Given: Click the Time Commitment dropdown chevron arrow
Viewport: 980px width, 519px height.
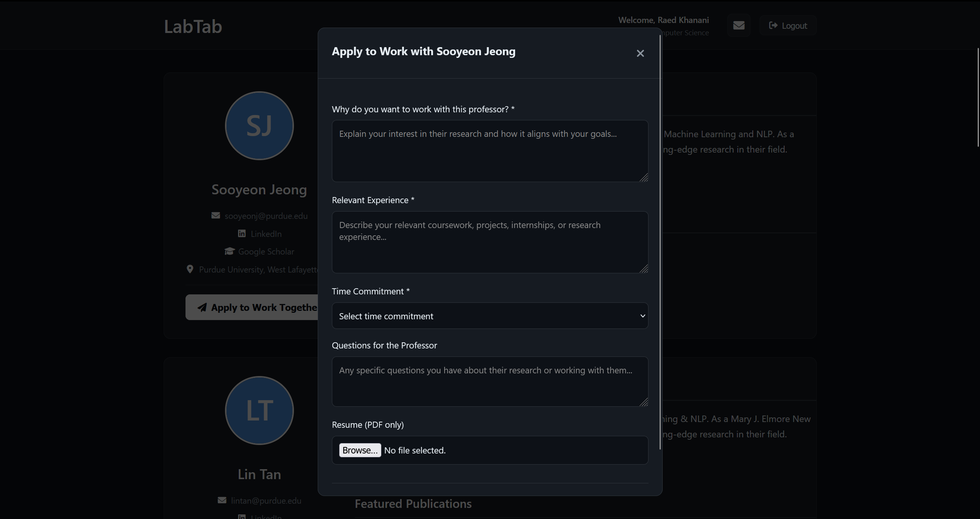Looking at the screenshot, I should point(643,316).
